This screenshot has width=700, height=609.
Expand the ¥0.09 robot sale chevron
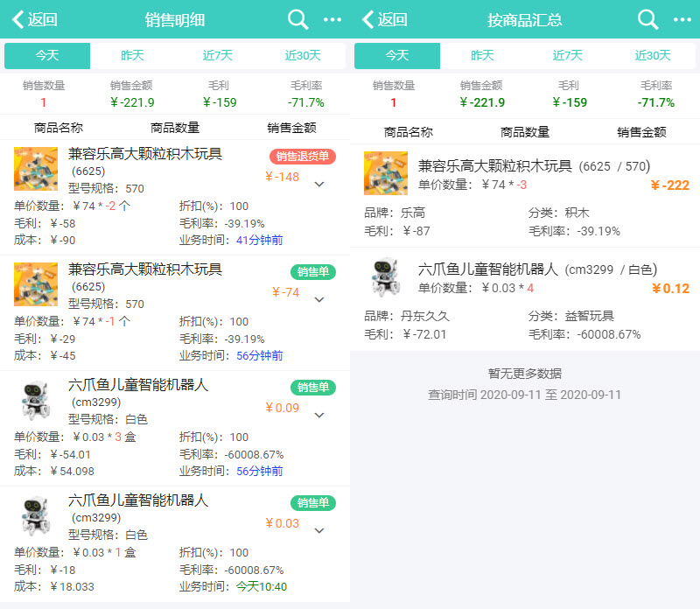(x=318, y=415)
